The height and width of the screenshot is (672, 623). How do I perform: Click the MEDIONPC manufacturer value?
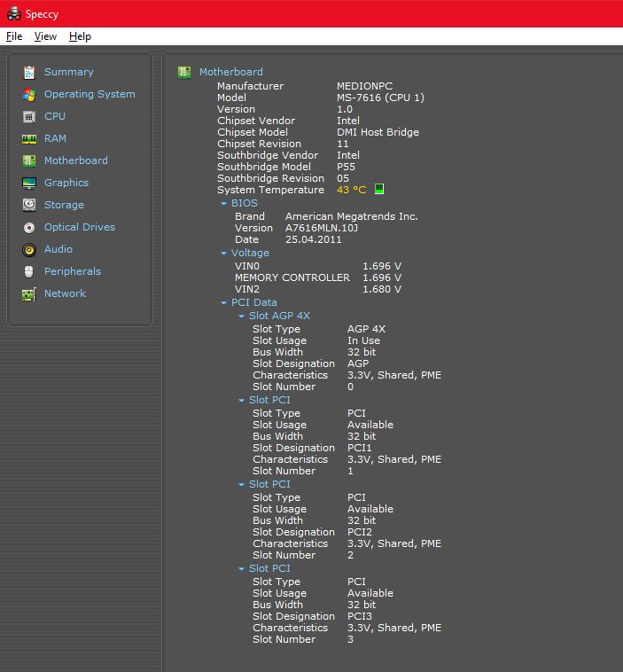[364, 86]
